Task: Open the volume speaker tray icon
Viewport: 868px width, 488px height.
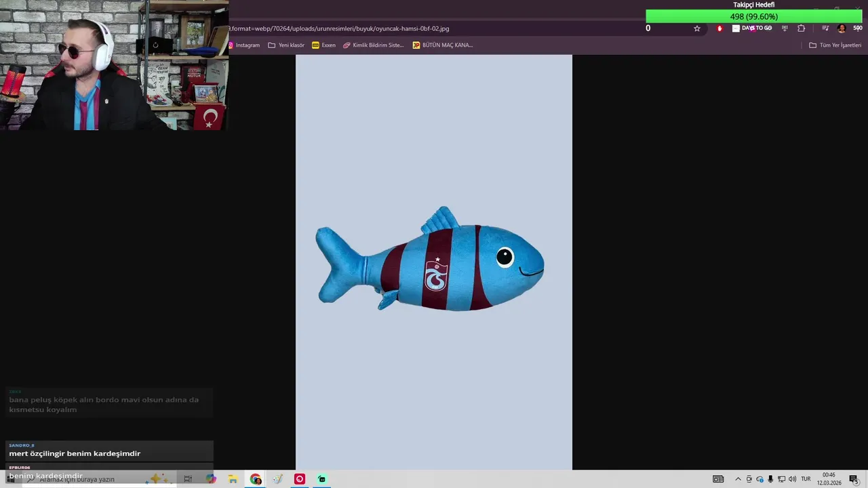Action: [x=792, y=479]
